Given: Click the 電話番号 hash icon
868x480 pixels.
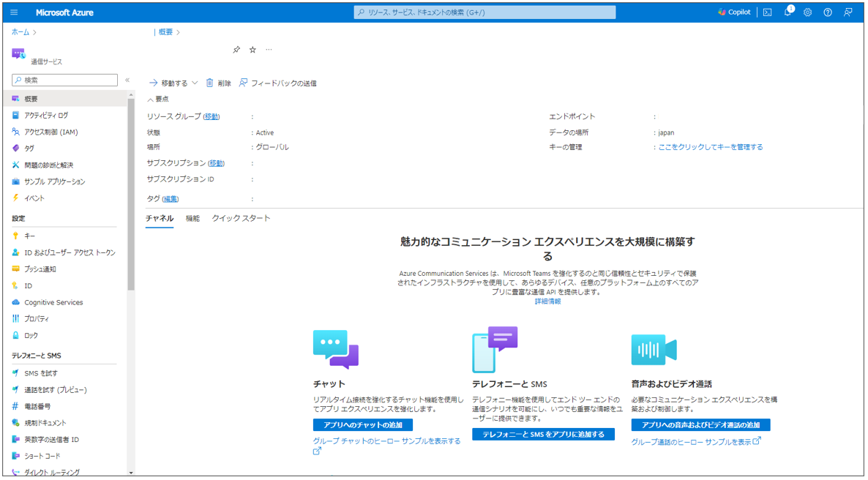Looking at the screenshot, I should tap(16, 406).
